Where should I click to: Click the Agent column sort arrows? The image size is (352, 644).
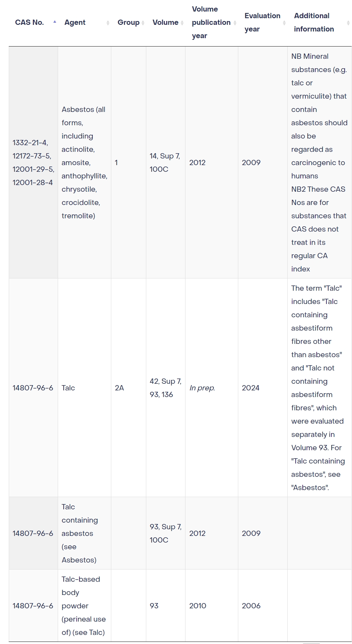point(108,23)
